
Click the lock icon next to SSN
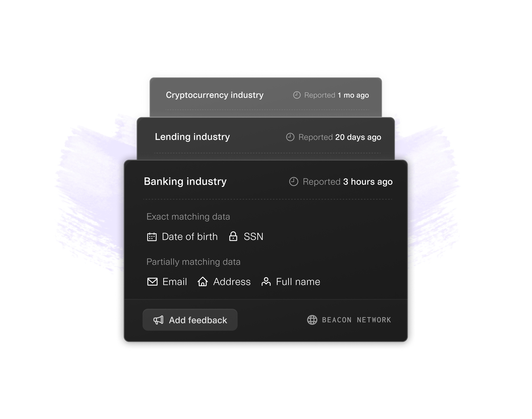(233, 236)
